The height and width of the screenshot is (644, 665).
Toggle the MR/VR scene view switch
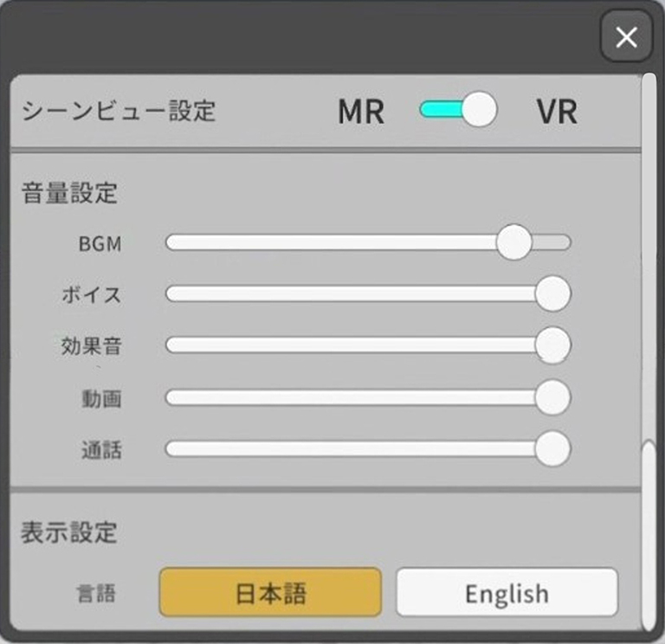(458, 111)
